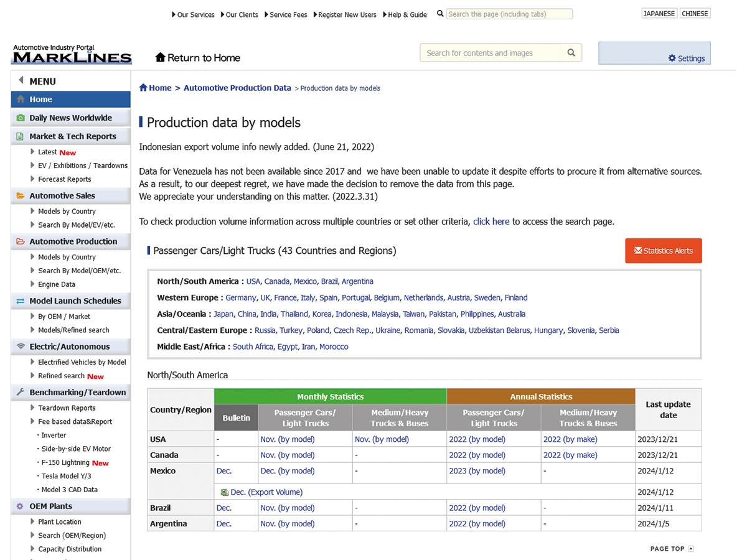Image resolution: width=747 pixels, height=560 pixels.
Task: Open Mexico 2023 (by model) annual data
Action: (x=477, y=471)
